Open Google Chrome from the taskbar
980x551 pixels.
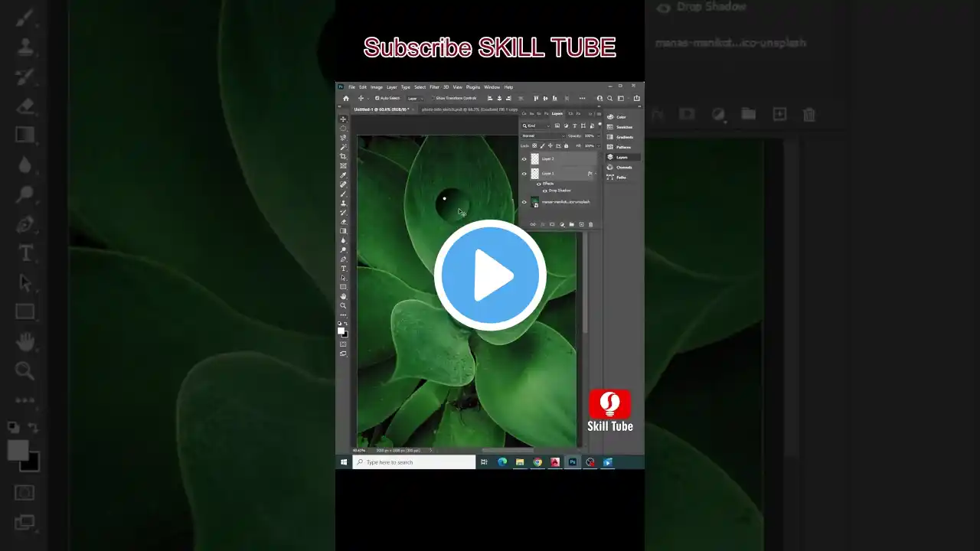pyautogui.click(x=537, y=462)
